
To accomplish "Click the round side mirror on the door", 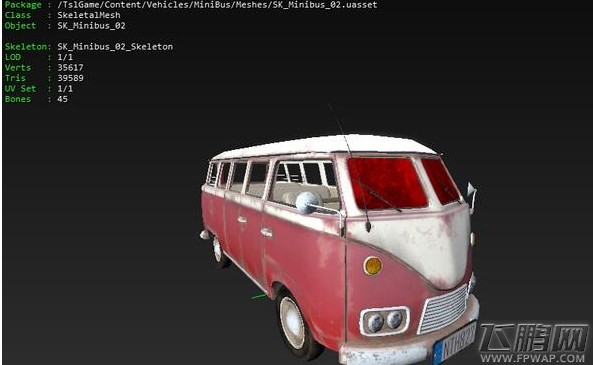I will tap(308, 203).
